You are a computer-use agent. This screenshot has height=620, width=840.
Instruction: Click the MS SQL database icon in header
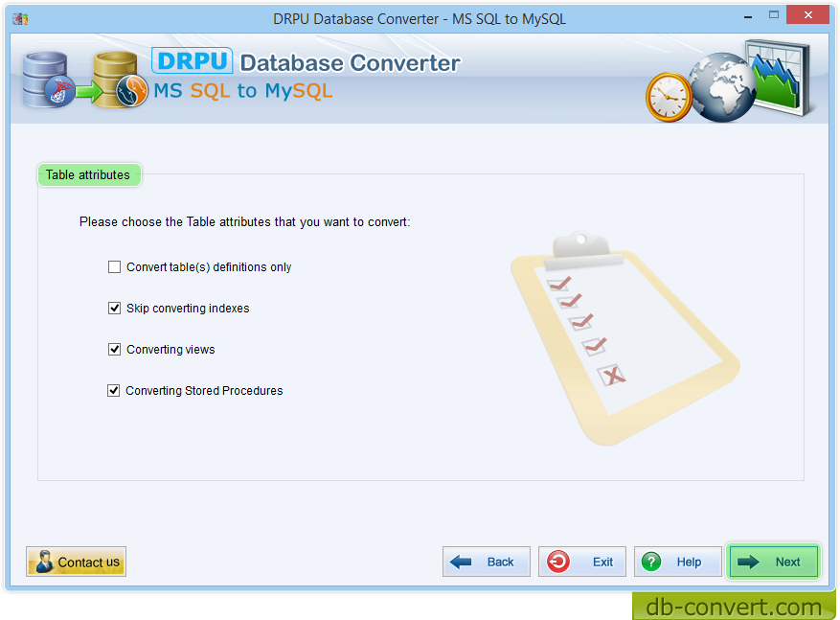tap(48, 80)
